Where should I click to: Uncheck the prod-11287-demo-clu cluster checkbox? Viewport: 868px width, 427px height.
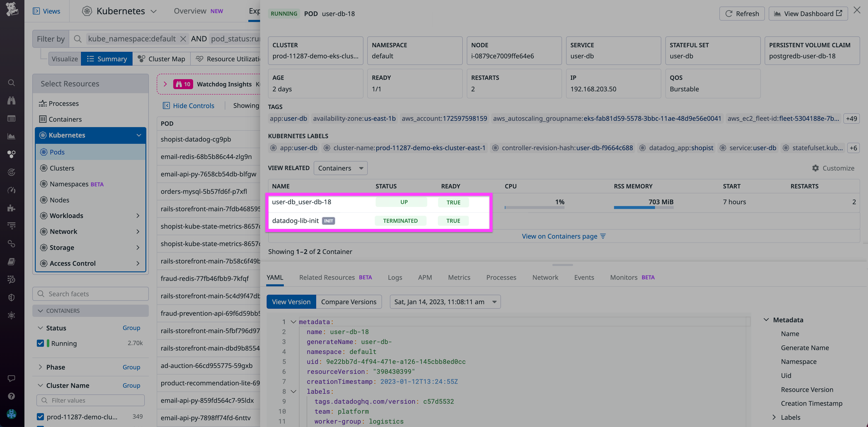pyautogui.click(x=40, y=417)
